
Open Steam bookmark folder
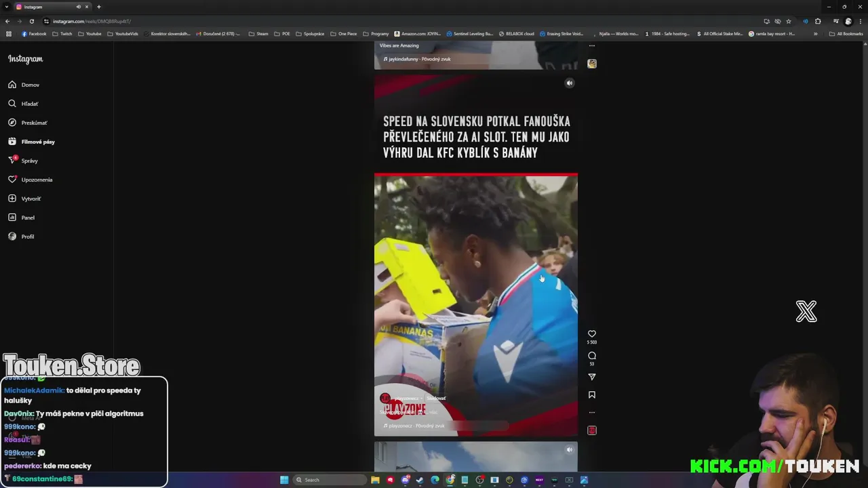pyautogui.click(x=258, y=34)
